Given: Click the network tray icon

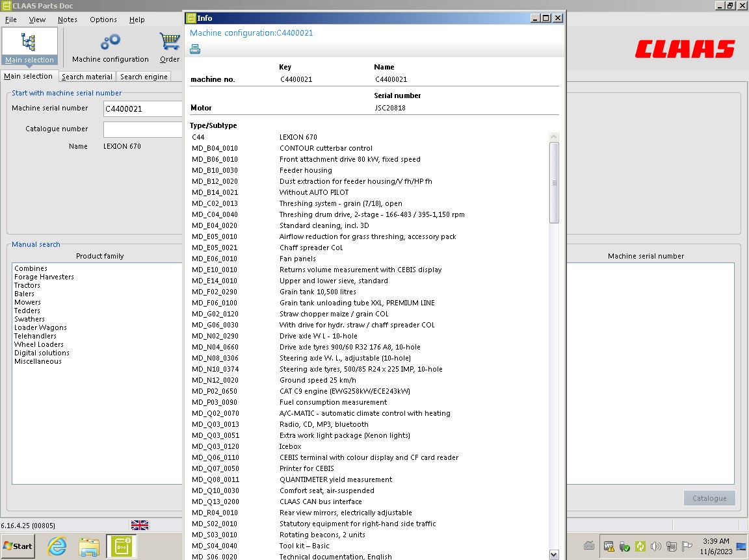Looking at the screenshot, I should [x=672, y=546].
